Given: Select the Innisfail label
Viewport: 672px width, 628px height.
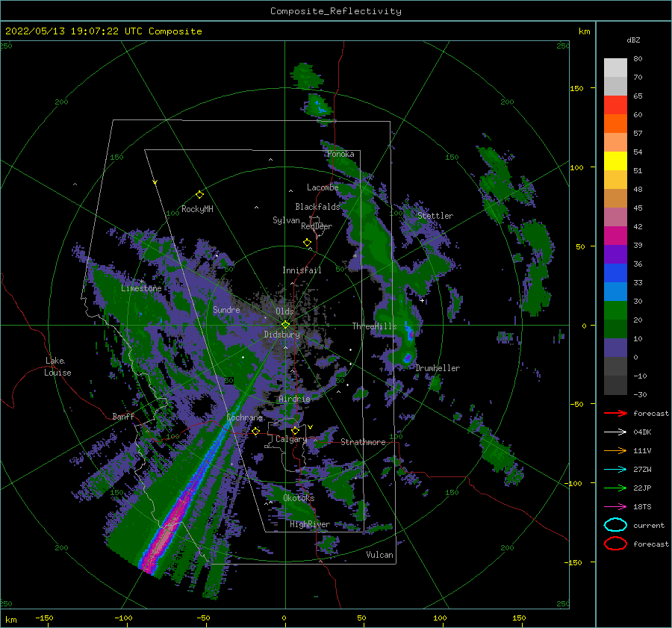Looking at the screenshot, I should [x=302, y=270].
